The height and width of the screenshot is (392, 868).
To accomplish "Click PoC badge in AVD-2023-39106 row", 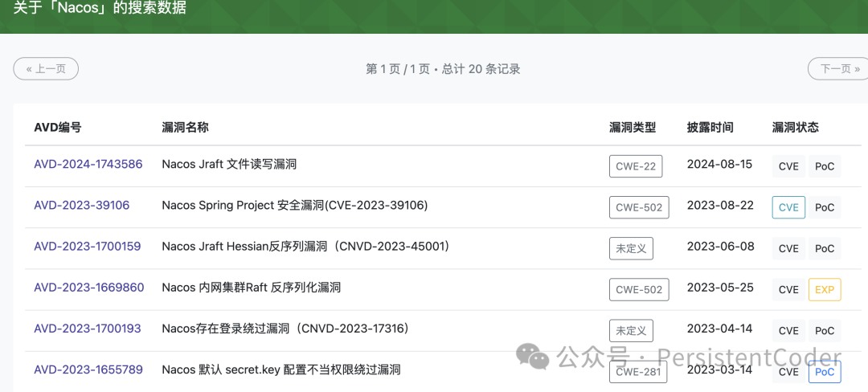I will click(x=825, y=207).
